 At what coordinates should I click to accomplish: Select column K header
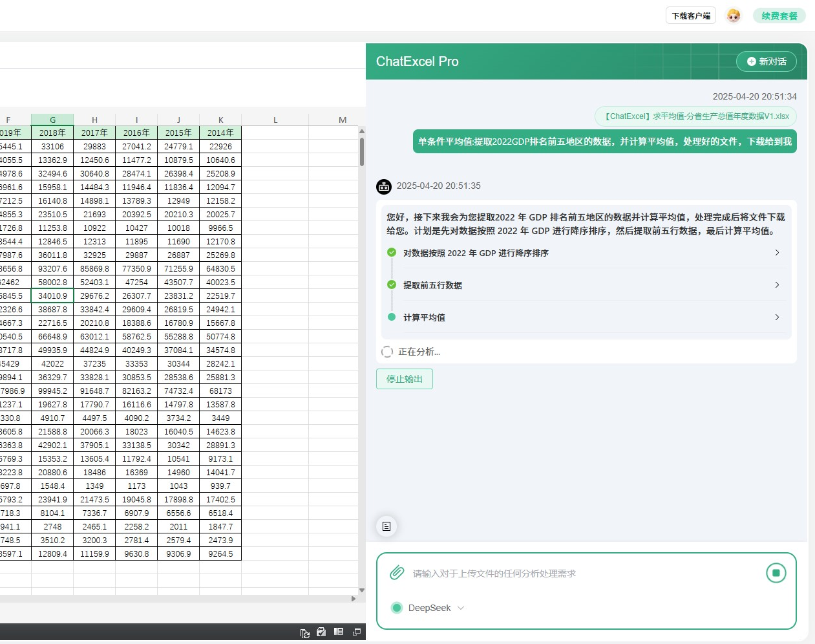220,120
